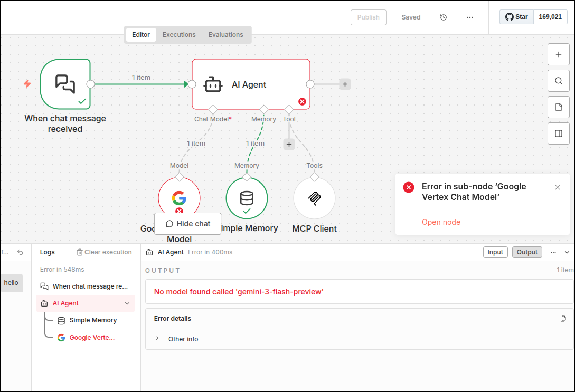Open the Evaluations tab
575x392 pixels.
pos(225,35)
